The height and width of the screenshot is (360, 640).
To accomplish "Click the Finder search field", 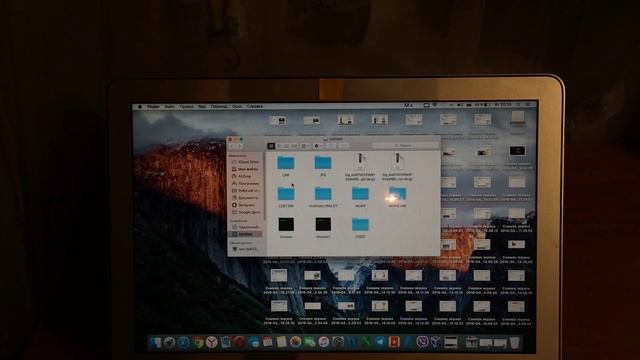I will point(405,145).
